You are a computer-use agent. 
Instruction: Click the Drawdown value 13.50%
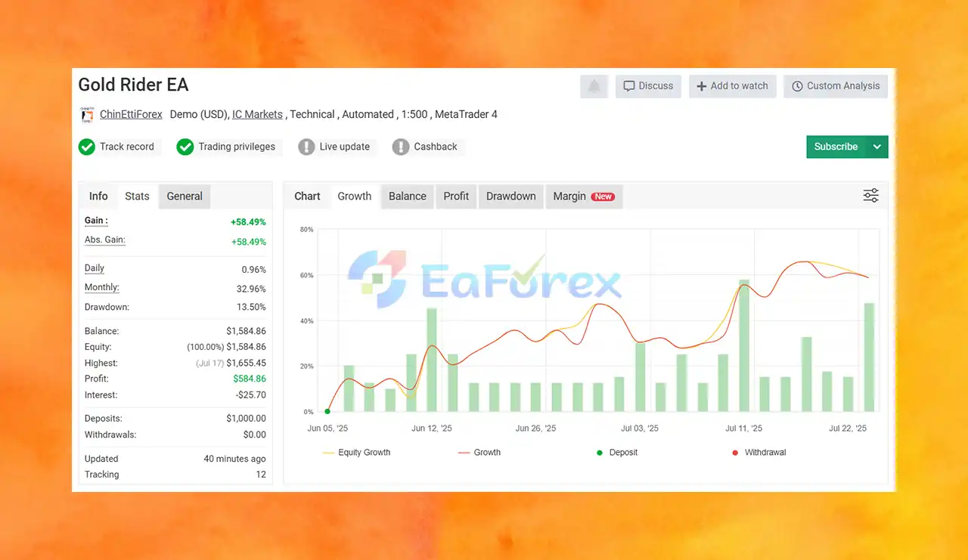tap(252, 307)
